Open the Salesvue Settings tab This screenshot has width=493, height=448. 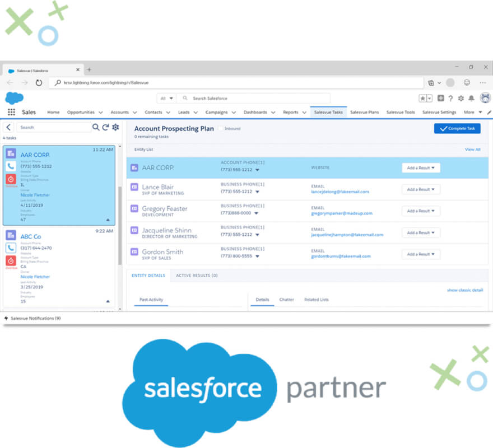(x=439, y=112)
